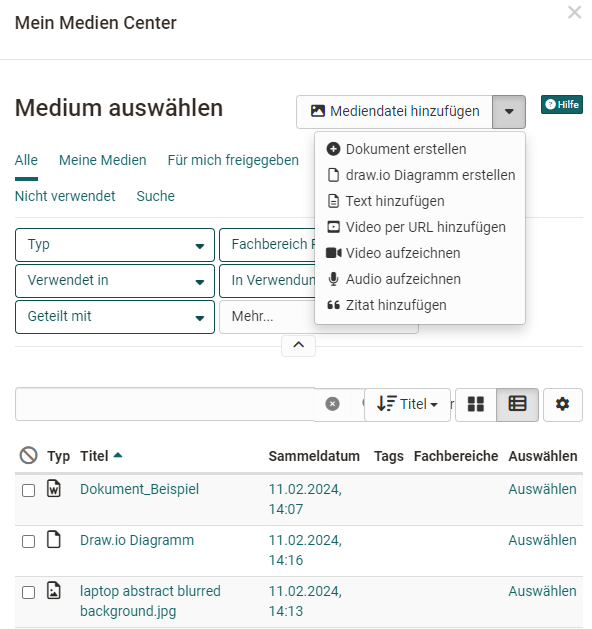Open laptop abstract blurred background.jpg link
The width and height of the screenshot is (592, 629).
(150, 601)
